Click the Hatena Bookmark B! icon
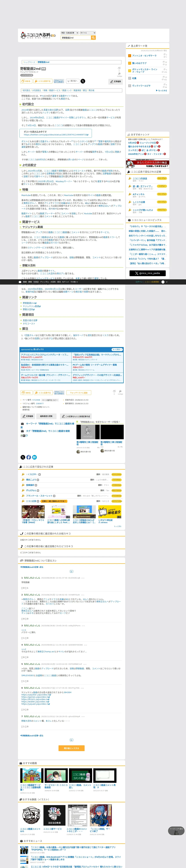The height and width of the screenshot is (868, 186). pos(34,457)
